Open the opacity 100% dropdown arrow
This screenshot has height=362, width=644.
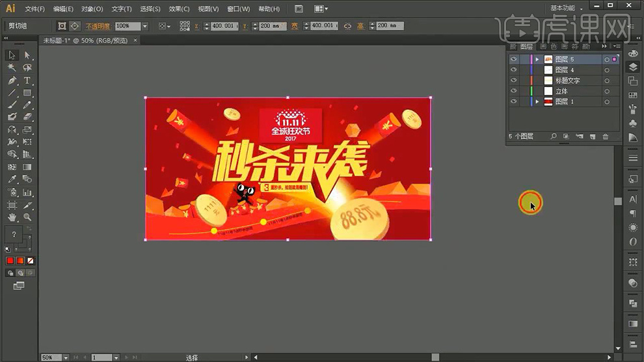tap(144, 26)
